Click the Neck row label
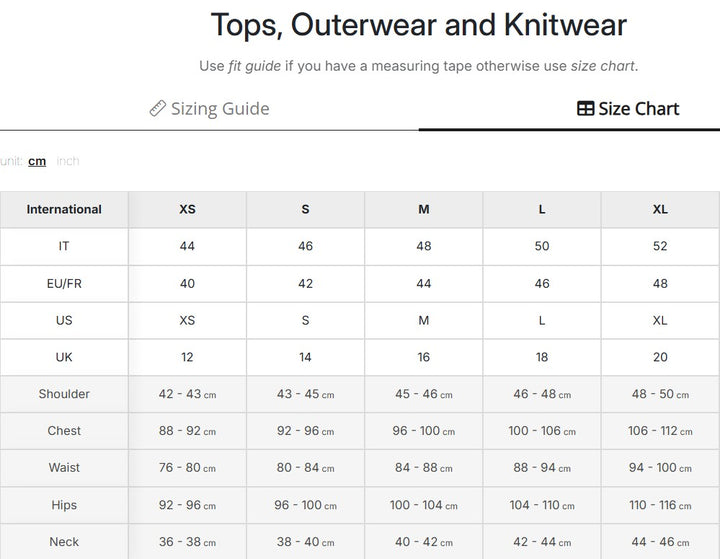The width and height of the screenshot is (720, 559). click(64, 542)
